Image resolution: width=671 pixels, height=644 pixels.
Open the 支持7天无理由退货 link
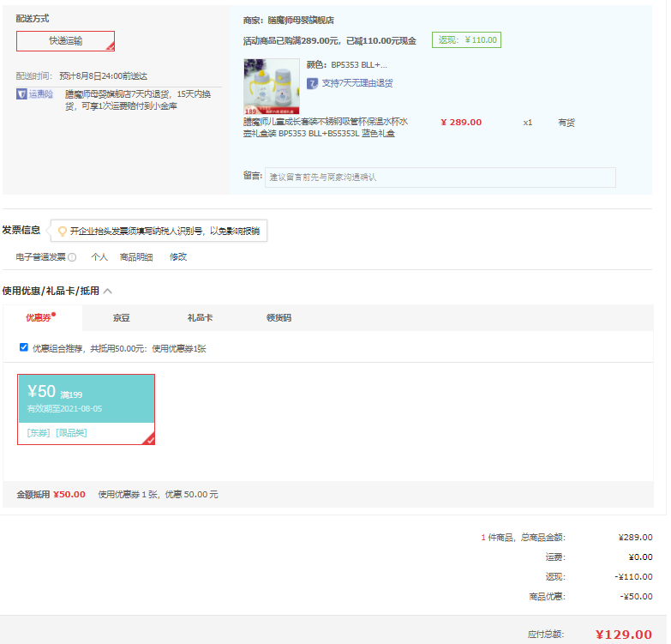(357, 83)
